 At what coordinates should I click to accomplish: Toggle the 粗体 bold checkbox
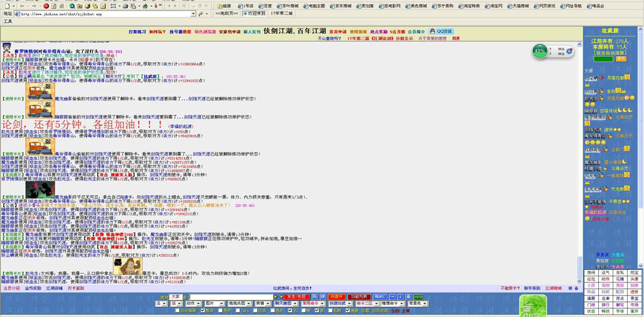pyautogui.click(x=203, y=311)
